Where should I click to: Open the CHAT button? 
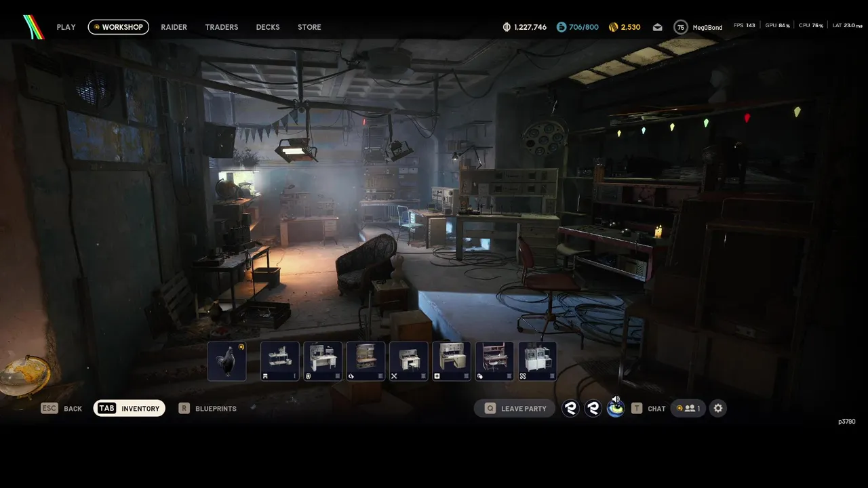coord(648,408)
